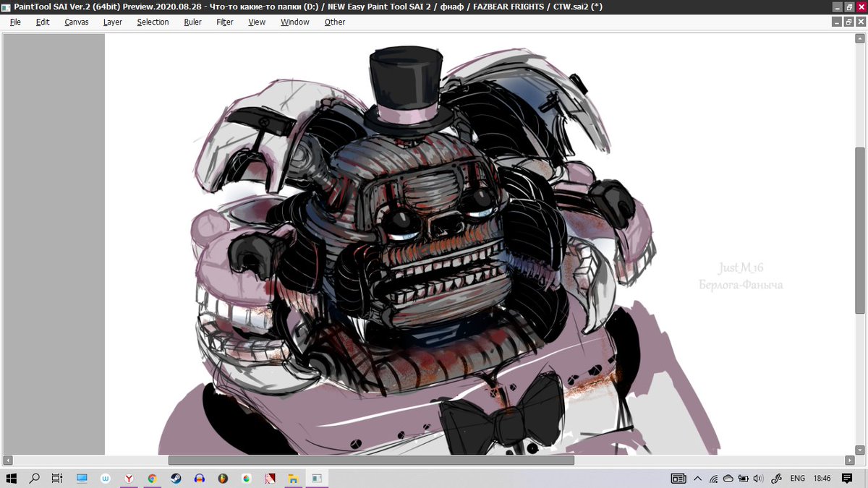Show hidden system tray icons
868x488 pixels.
click(698, 478)
